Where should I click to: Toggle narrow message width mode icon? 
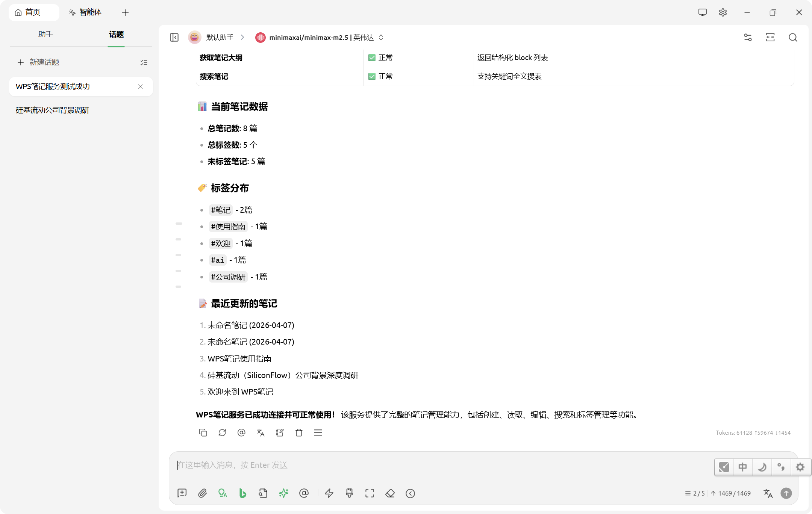[x=770, y=37]
